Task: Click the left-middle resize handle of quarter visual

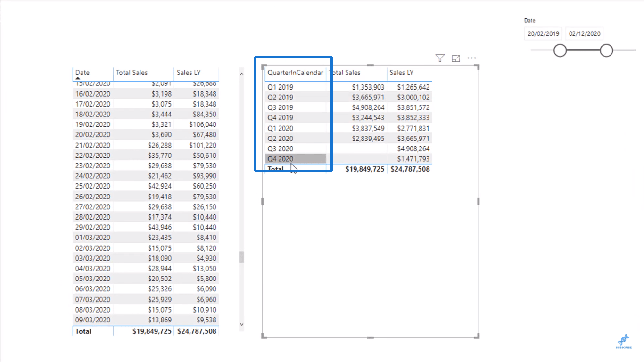Action: tap(263, 201)
